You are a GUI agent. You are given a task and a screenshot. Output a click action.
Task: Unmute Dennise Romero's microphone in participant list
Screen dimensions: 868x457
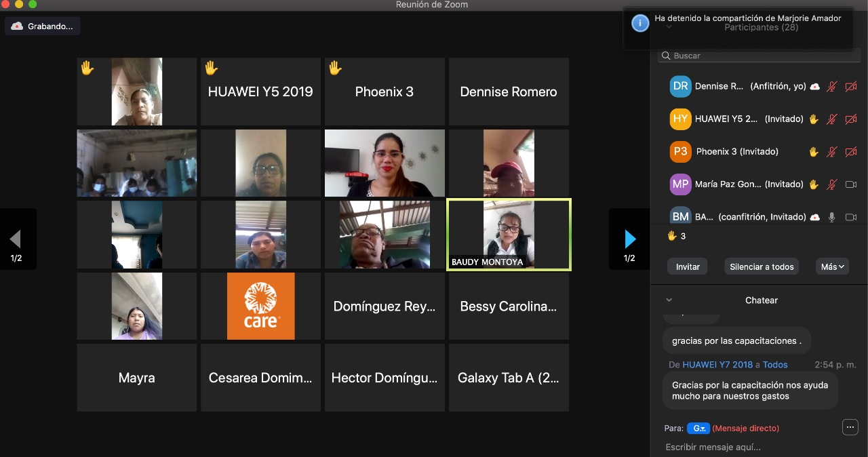[x=832, y=87]
